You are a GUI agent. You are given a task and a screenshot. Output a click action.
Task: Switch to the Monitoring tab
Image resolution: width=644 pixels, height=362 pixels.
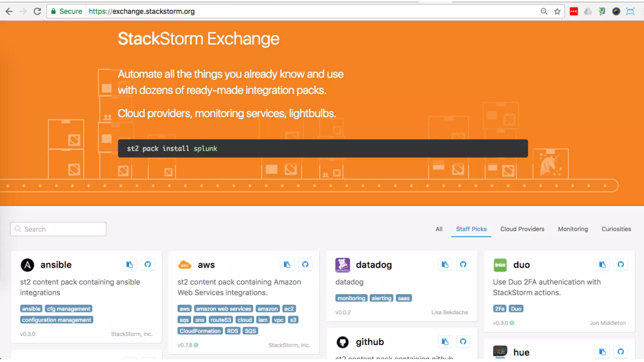[573, 229]
